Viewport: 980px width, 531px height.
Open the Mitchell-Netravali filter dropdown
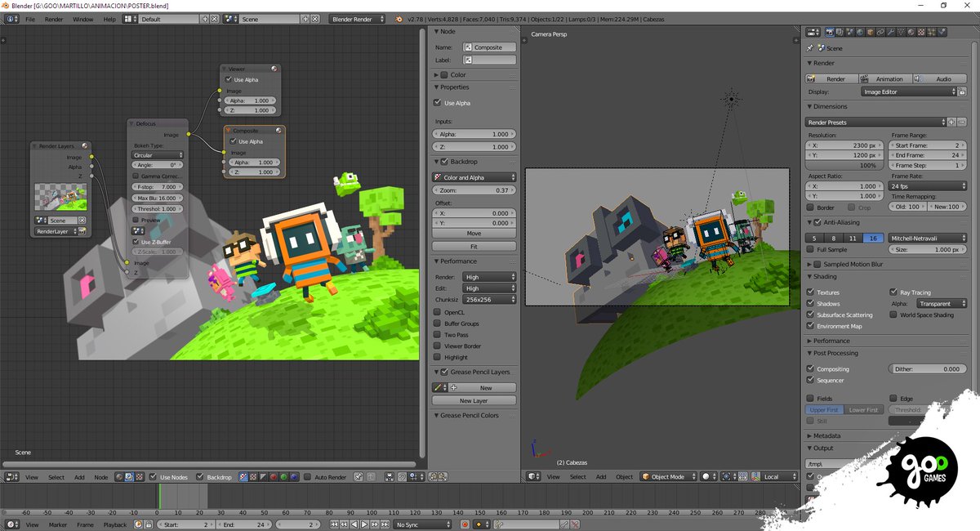927,238
